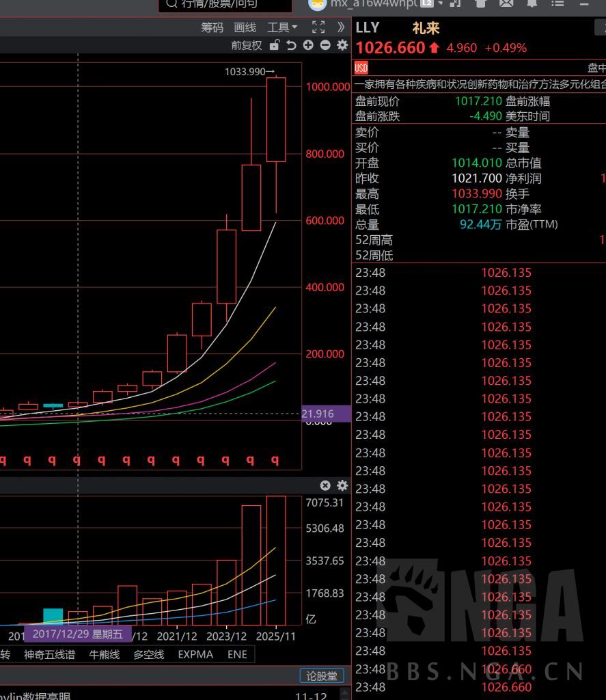
Task: Toggle the chart lock icon
Action: click(275, 45)
